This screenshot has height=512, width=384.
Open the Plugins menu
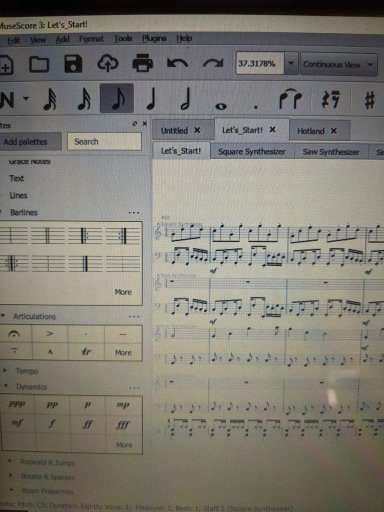click(154, 39)
